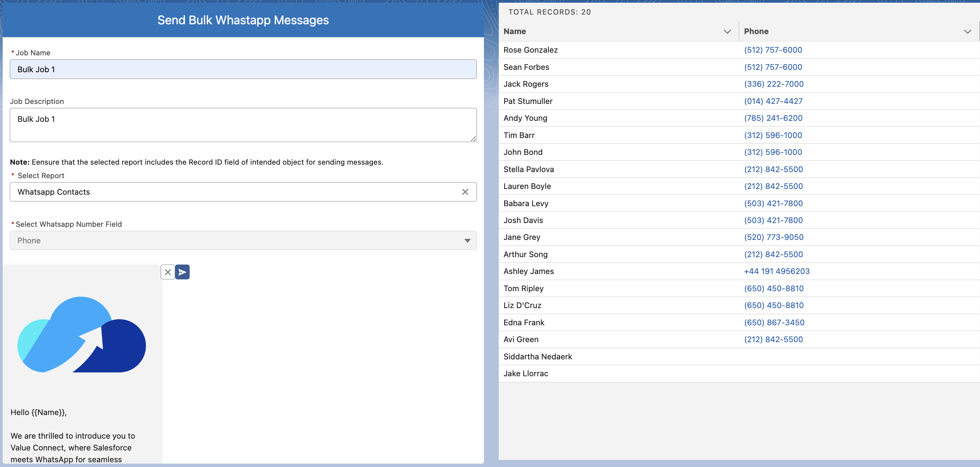Click Liz D'Cruz phone number link
Viewport: 980px width, 467px height.
(x=773, y=305)
